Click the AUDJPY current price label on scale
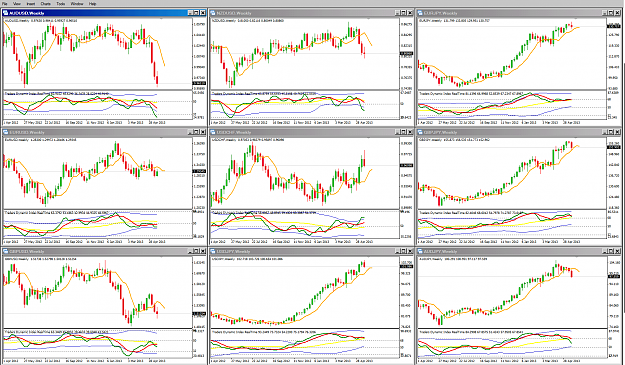 (613, 276)
